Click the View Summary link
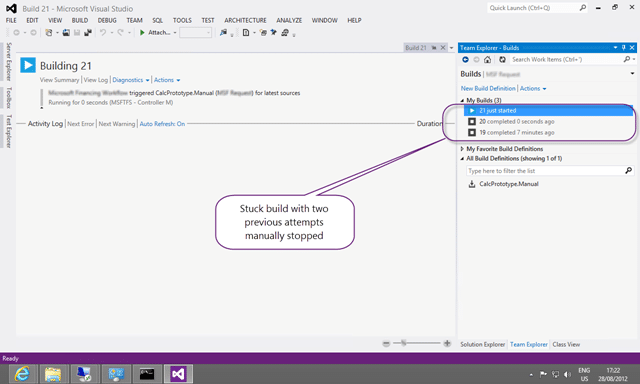Screen dimensions: 640x384 coord(59,80)
